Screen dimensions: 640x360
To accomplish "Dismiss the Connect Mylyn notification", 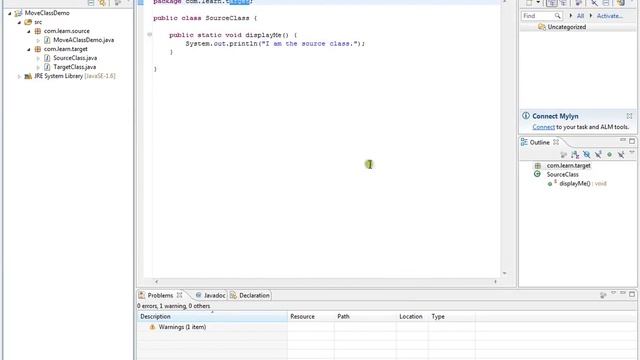I will click(x=629, y=116).
